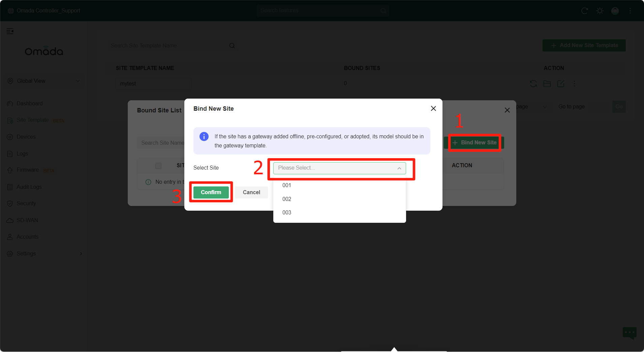Click the Search Site Name field

click(161, 143)
